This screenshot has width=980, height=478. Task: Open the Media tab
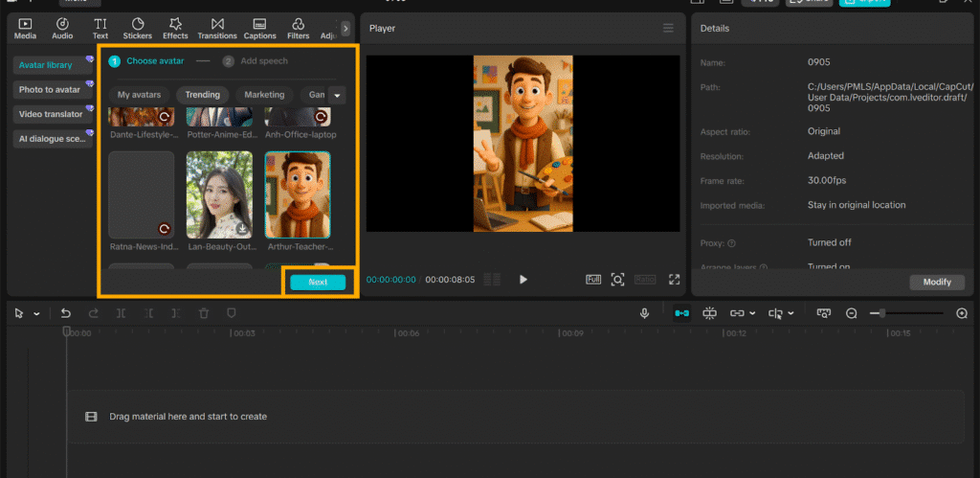click(x=25, y=29)
